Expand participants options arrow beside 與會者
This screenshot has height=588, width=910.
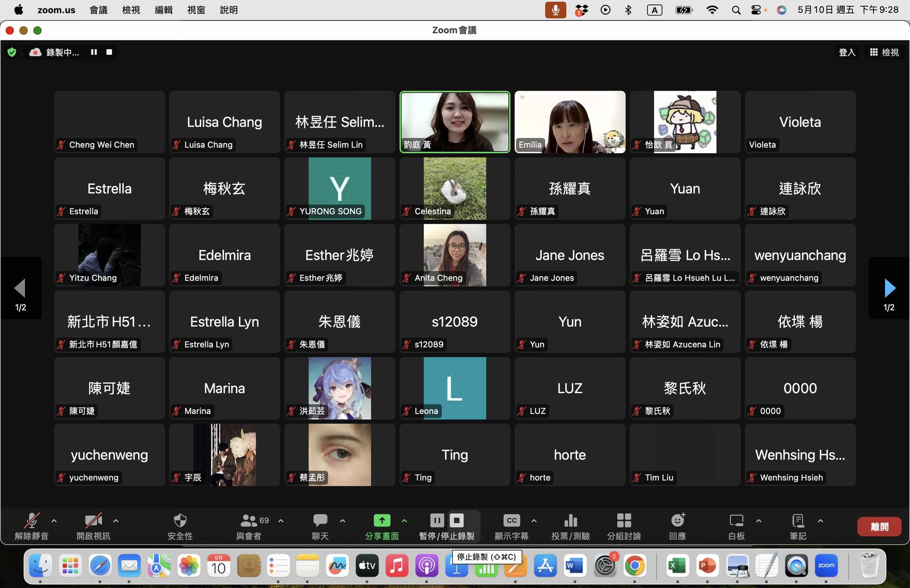point(281,520)
